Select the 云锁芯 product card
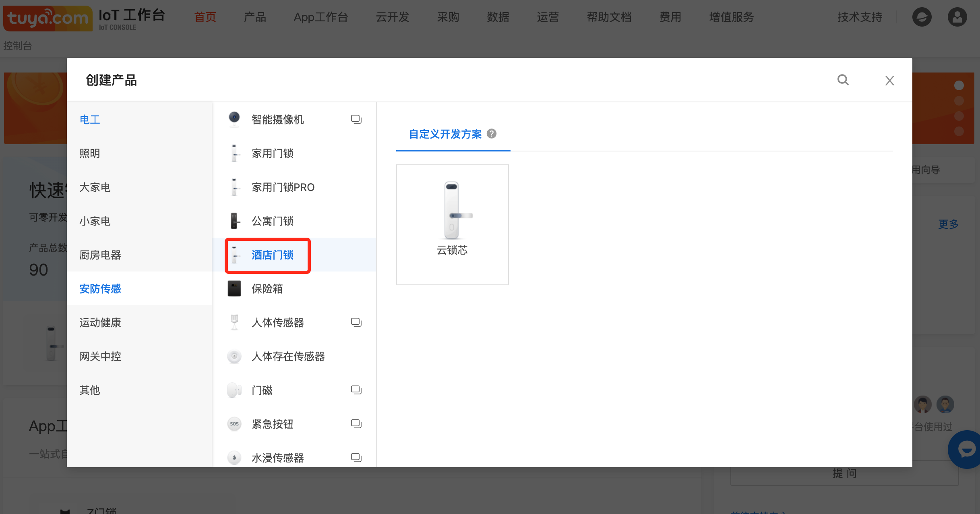The image size is (980, 514). 453,224
